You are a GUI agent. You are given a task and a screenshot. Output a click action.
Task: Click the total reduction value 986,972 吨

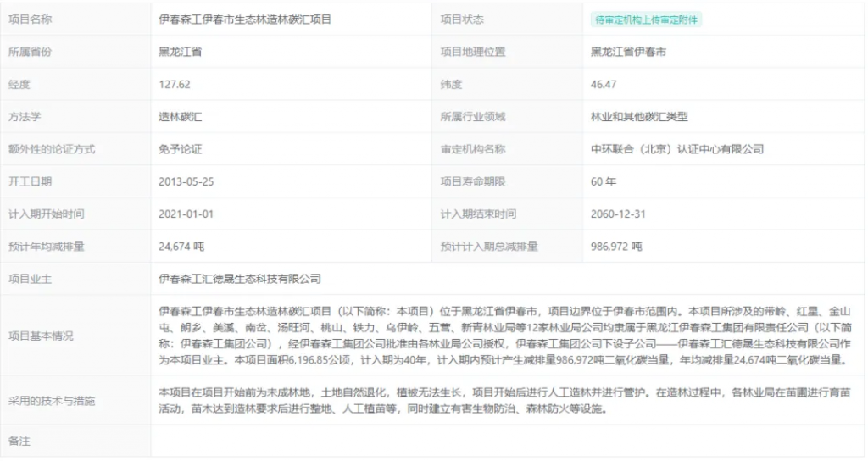point(616,247)
